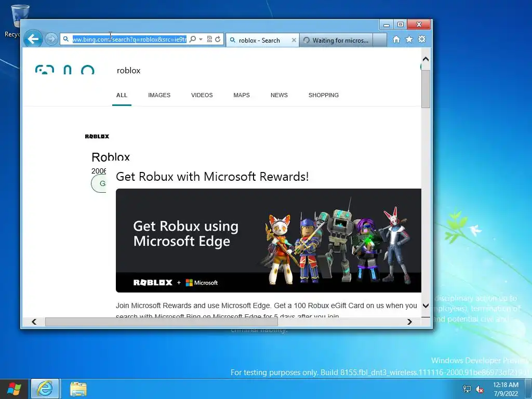532x399 pixels.
Task: Click the address bar search magnifier icon
Action: pos(192,39)
